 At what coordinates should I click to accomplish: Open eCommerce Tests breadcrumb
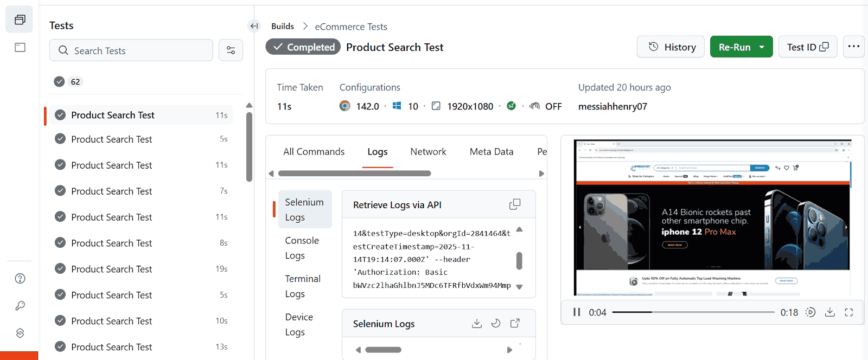point(351,27)
